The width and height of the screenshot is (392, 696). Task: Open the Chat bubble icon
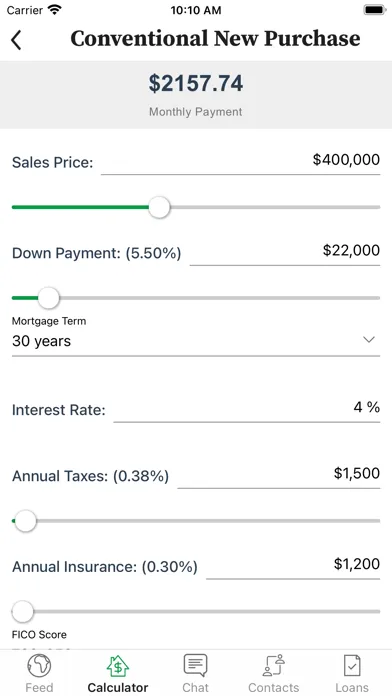[x=195, y=665]
